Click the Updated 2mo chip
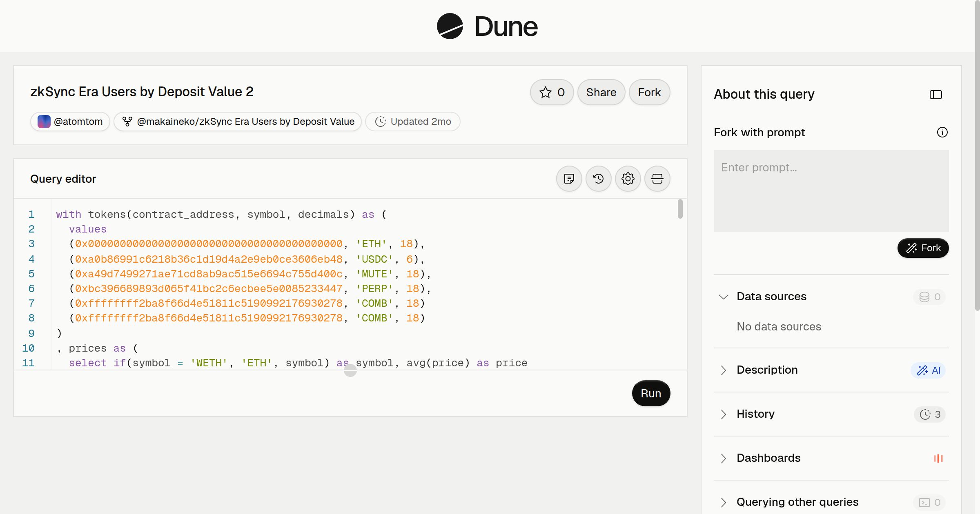The width and height of the screenshot is (980, 514). coord(413,122)
